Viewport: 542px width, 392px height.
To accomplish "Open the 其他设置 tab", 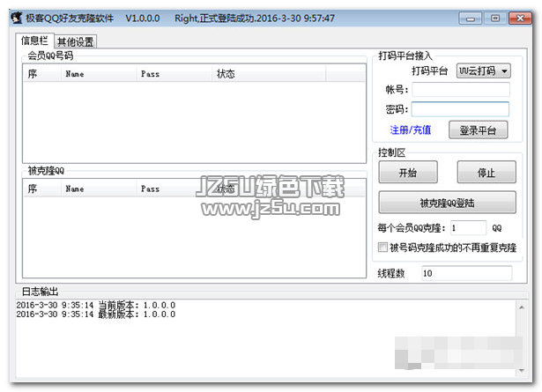I will click(76, 41).
